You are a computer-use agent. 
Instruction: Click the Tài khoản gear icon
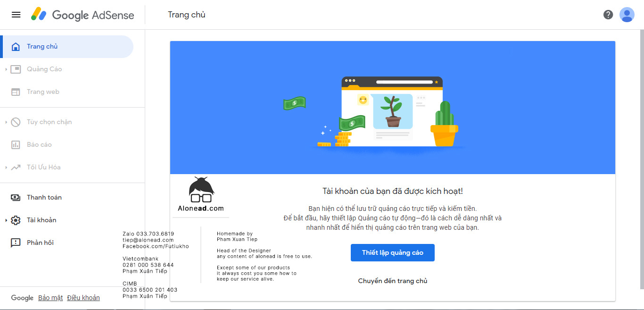click(x=16, y=220)
